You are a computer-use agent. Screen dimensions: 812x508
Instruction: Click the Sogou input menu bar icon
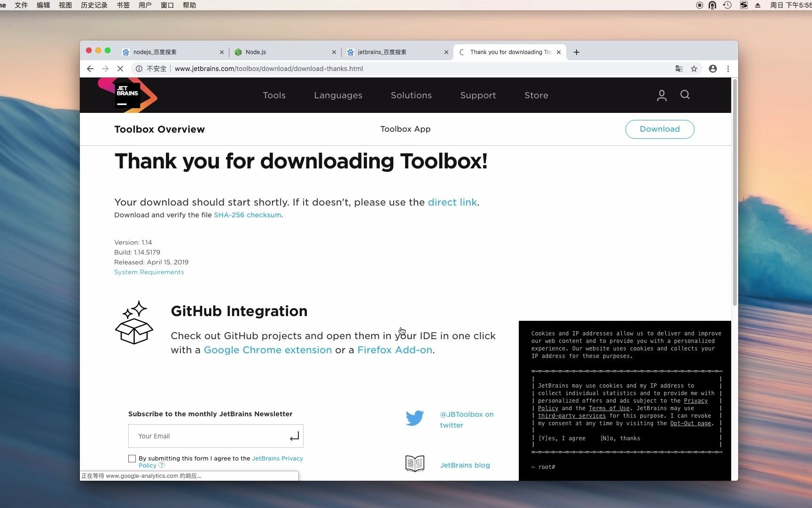pyautogui.click(x=743, y=5)
